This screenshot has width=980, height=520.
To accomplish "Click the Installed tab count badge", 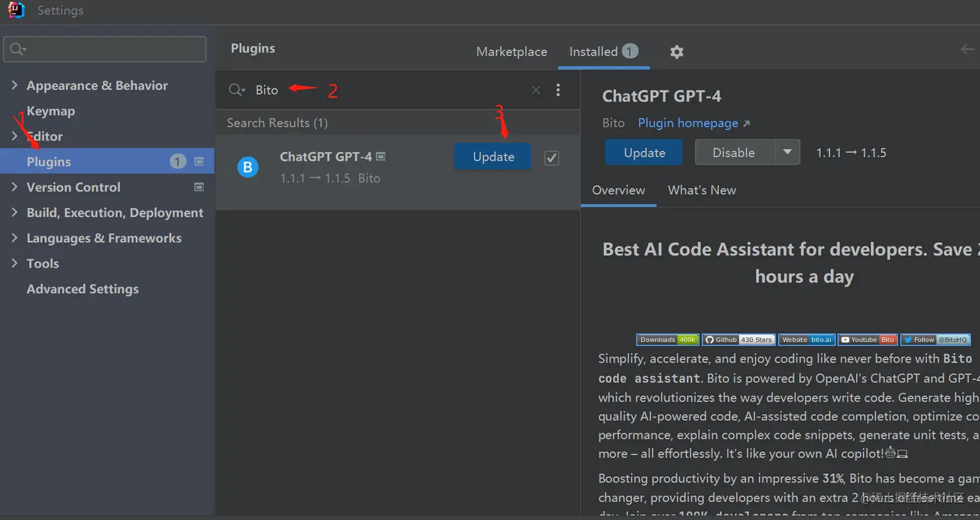I will [x=630, y=51].
